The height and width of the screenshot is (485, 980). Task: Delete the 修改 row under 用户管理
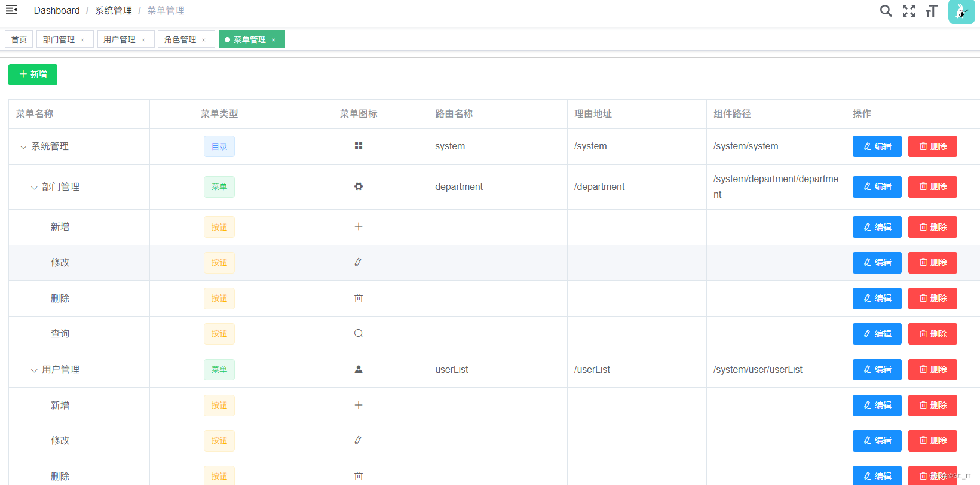pos(932,441)
